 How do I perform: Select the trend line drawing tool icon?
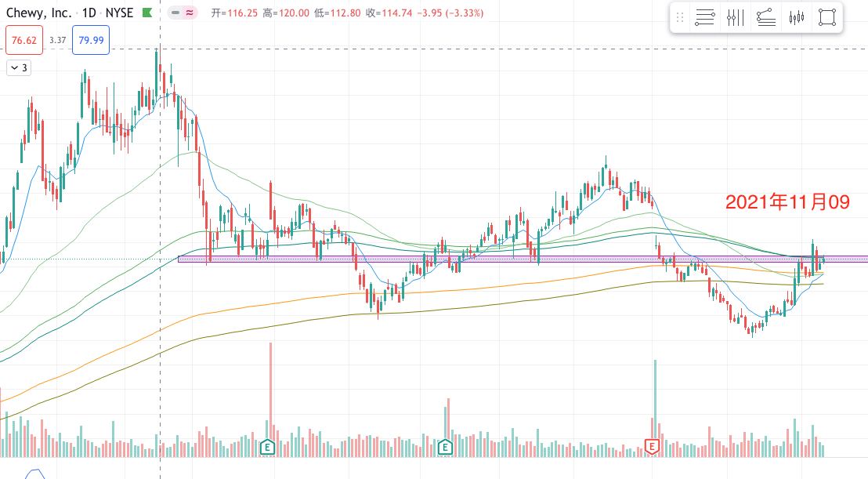766,17
